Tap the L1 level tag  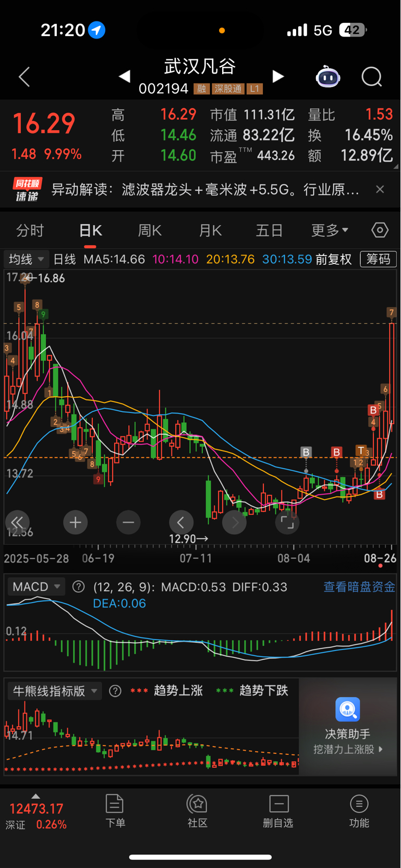[x=254, y=89]
